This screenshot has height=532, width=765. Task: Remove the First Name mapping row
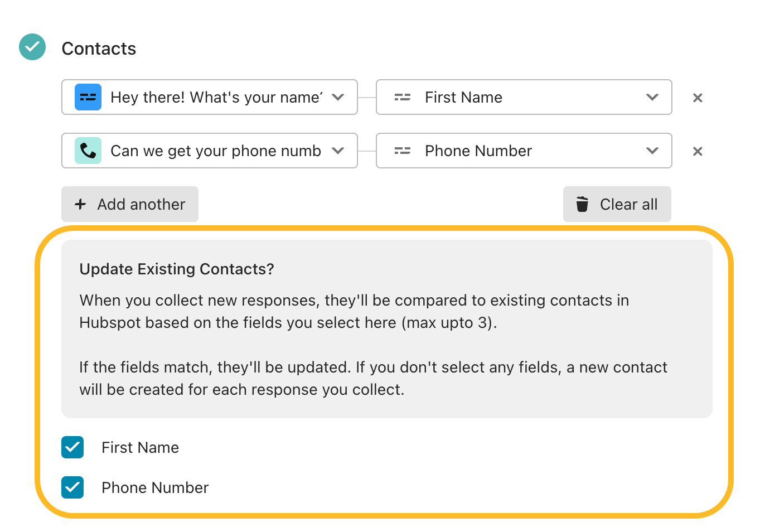tap(698, 98)
